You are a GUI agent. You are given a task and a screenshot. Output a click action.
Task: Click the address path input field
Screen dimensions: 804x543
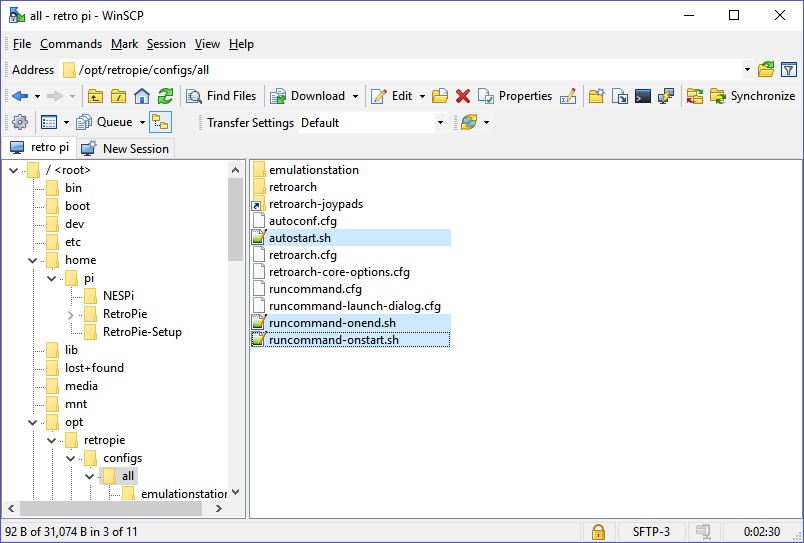point(400,70)
